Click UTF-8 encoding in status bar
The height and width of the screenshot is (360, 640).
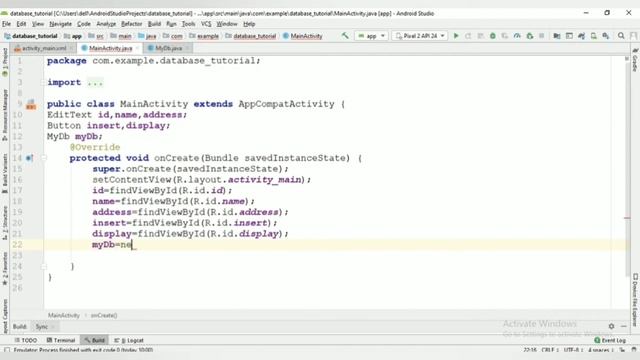click(572, 350)
